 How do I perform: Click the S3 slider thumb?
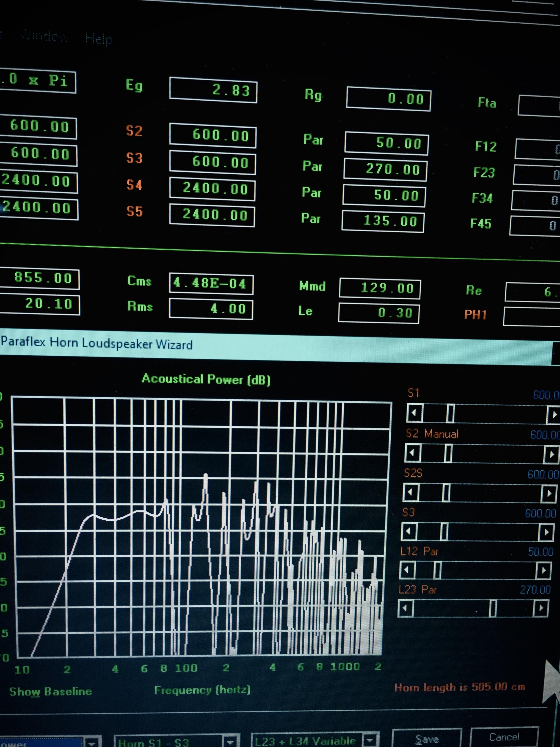[x=444, y=532]
